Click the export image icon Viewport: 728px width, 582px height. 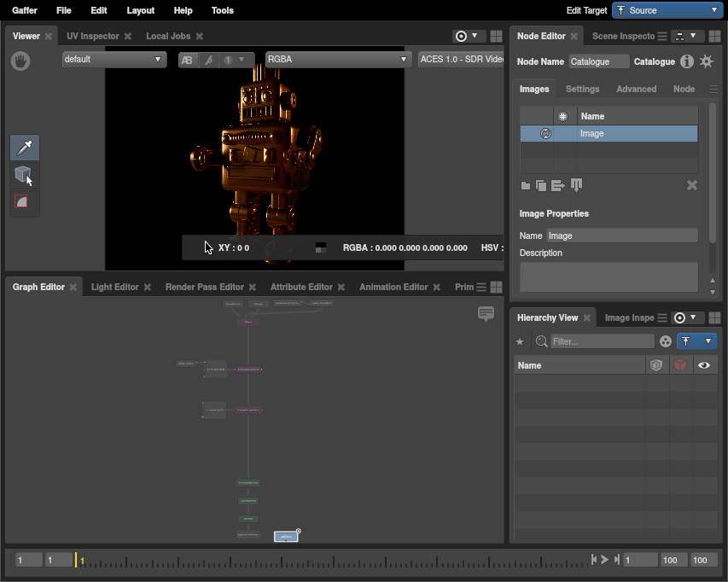click(x=558, y=186)
